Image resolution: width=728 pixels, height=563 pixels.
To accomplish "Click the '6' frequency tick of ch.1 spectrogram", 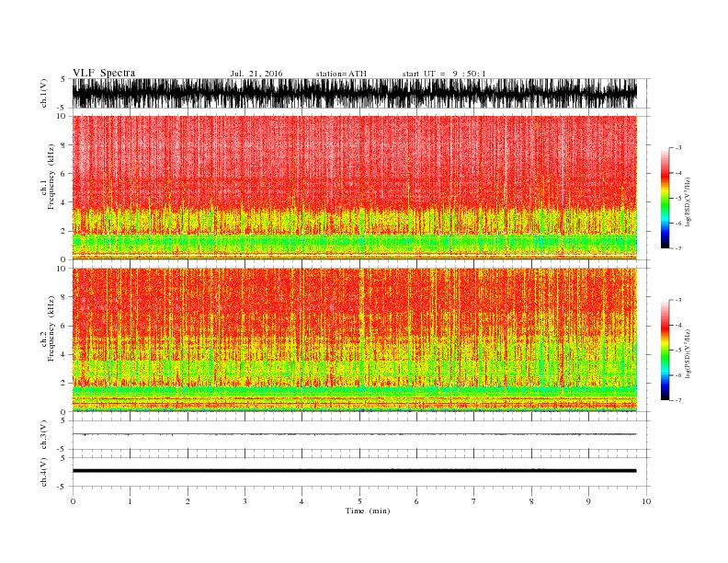I will [64, 174].
